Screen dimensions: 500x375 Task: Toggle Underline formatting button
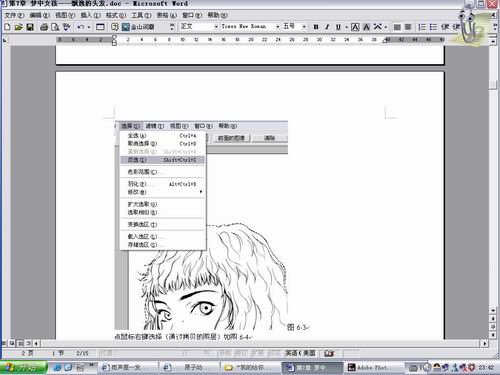coord(338,27)
